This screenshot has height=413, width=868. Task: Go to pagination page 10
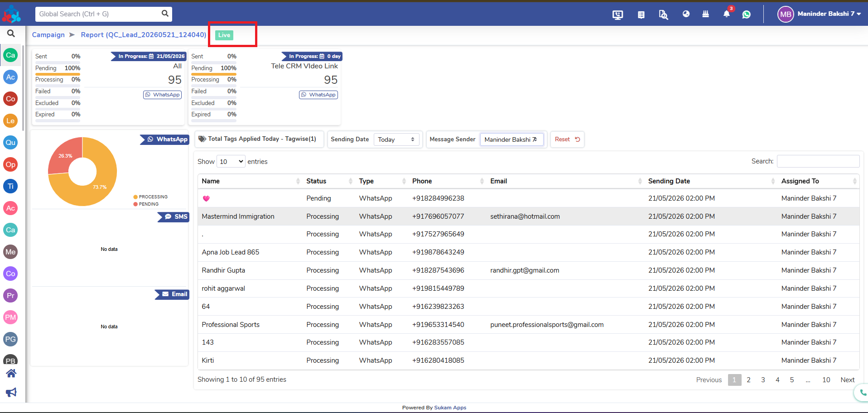tap(826, 380)
